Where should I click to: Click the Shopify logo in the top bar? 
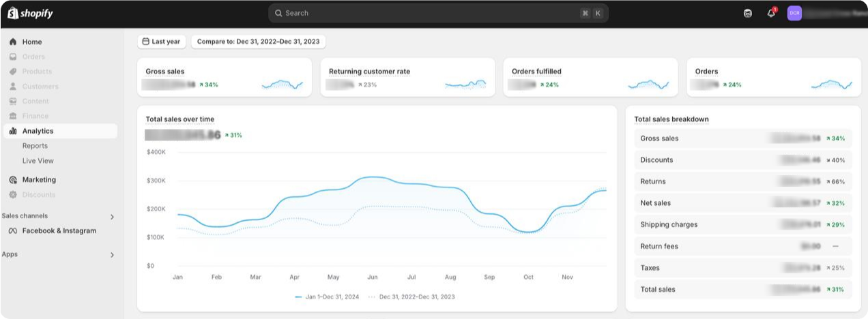pos(30,13)
